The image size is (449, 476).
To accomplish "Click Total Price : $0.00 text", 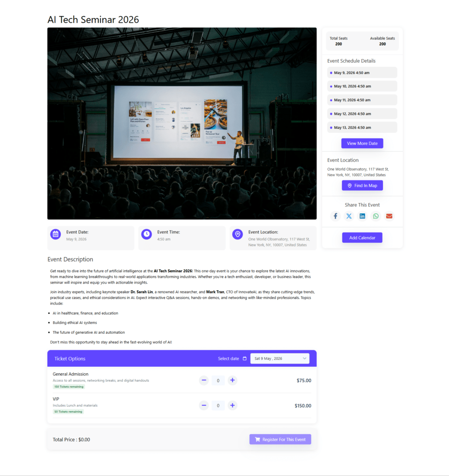I will [x=71, y=440].
